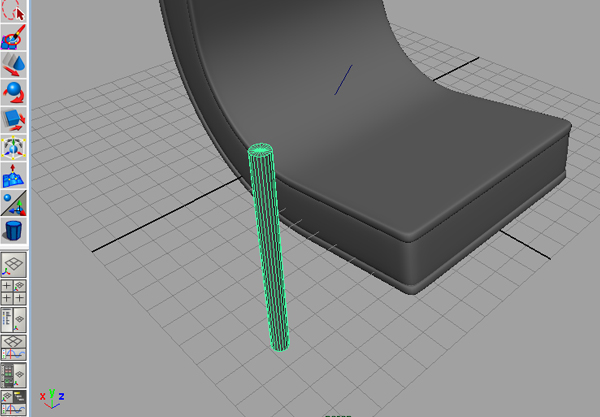This screenshot has width=600, height=417.
Task: Switch to the Four View layout
Action: tap(13, 291)
